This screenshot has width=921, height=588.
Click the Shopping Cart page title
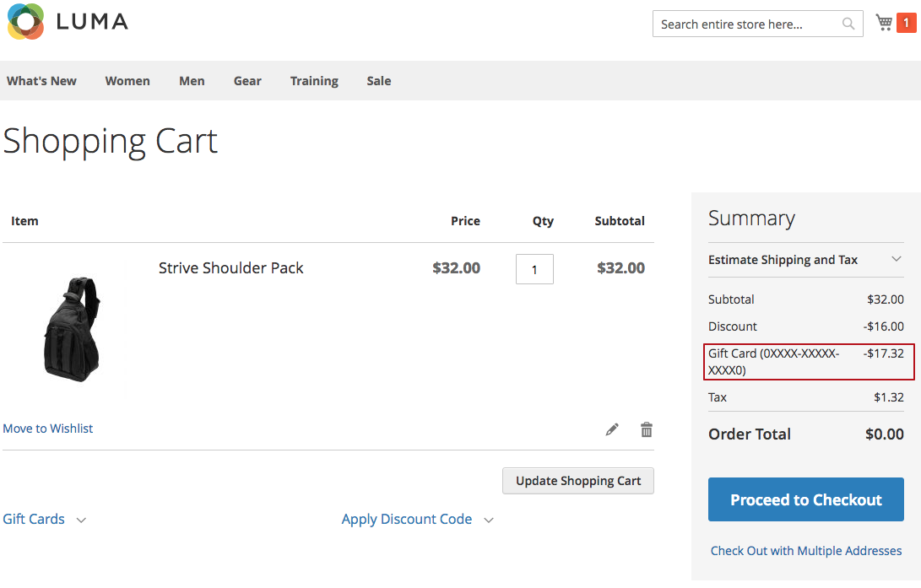[111, 142]
